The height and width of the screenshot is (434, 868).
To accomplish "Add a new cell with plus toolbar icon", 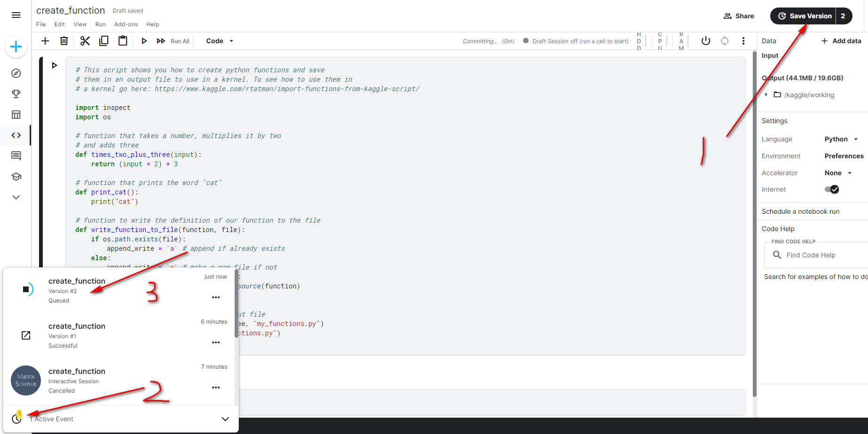I will (x=45, y=41).
